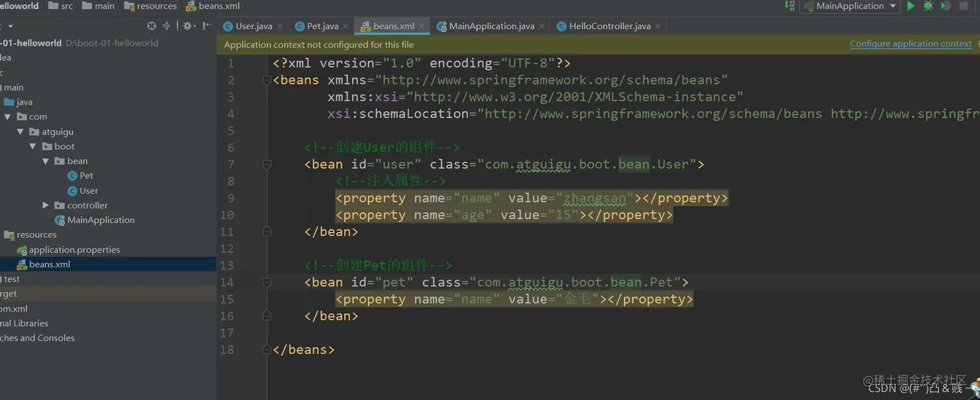Run MainApplication with the green play button
The width and height of the screenshot is (980, 400).
click(x=911, y=6)
